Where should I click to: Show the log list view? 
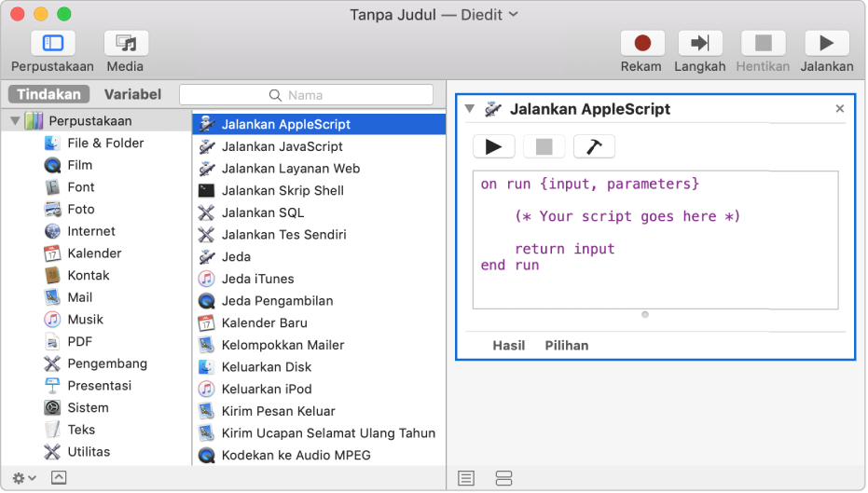click(466, 478)
